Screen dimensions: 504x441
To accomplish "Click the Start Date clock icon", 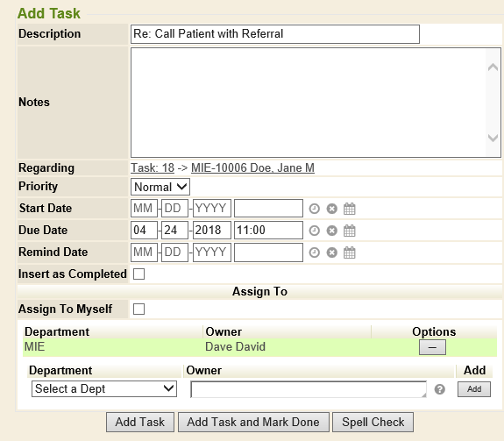I will click(315, 209).
